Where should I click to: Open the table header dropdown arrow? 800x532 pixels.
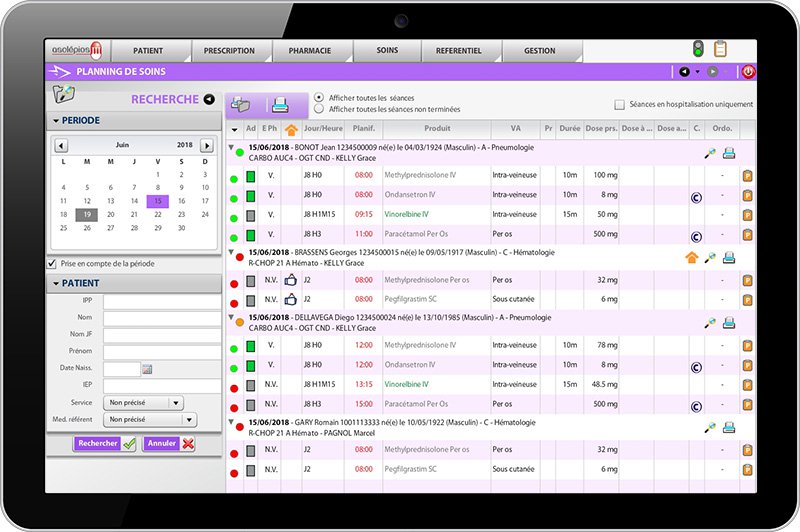(235, 129)
